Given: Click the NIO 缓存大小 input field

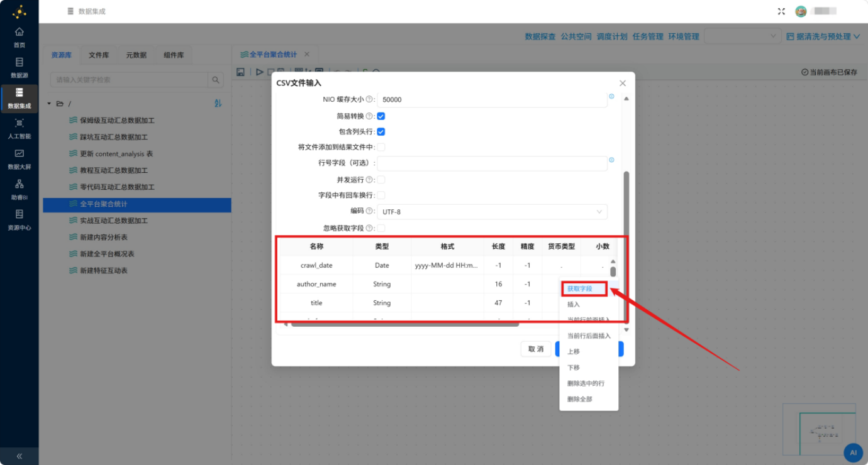Looking at the screenshot, I should point(492,99).
